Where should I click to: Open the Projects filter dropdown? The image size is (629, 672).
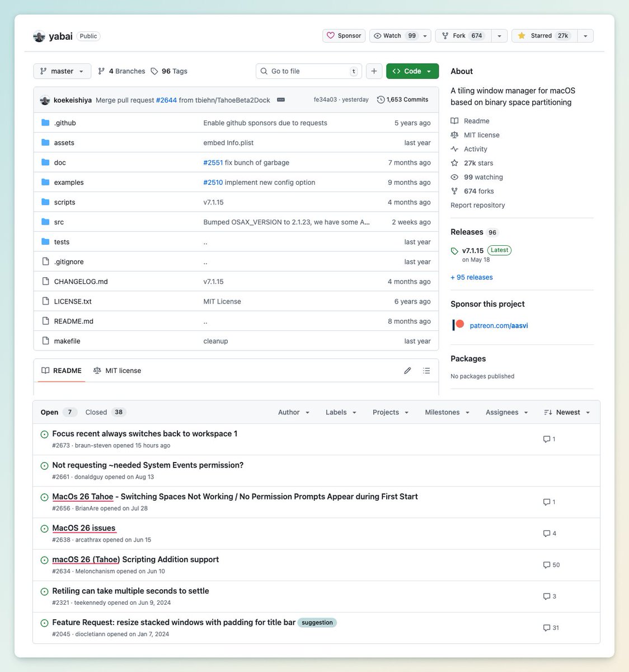391,412
